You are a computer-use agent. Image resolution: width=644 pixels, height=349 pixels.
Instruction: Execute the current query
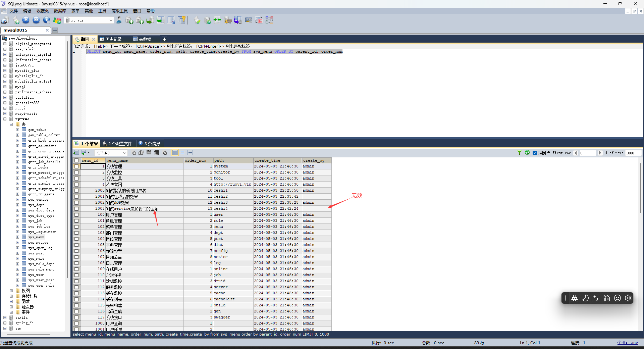click(x=26, y=20)
